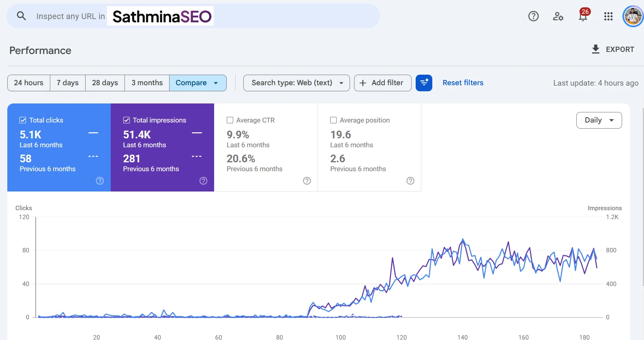
Task: Click the blue filter sparkle icon
Action: [x=424, y=83]
